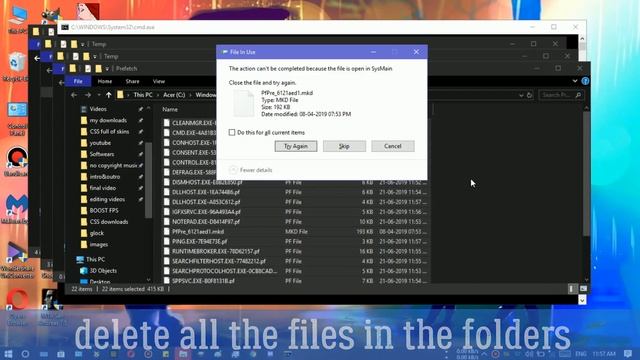Select 3D Objects in navigation pane
This screenshot has height=360, width=640.
click(103, 271)
